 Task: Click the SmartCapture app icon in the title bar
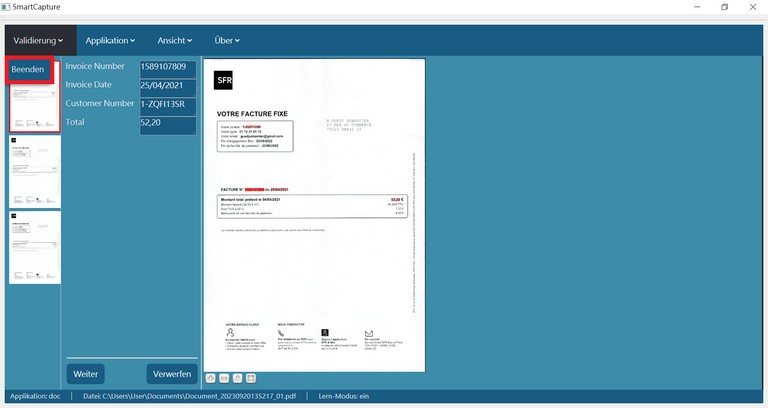click(6, 7)
